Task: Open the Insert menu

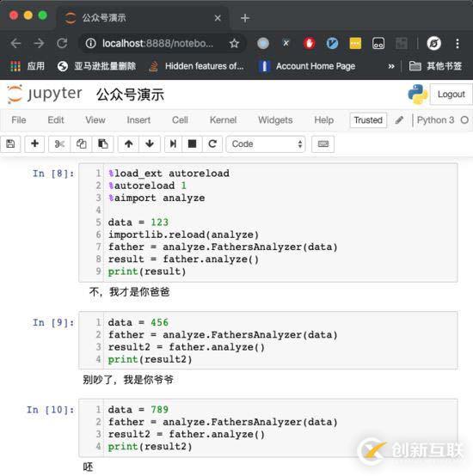Action: [138, 120]
